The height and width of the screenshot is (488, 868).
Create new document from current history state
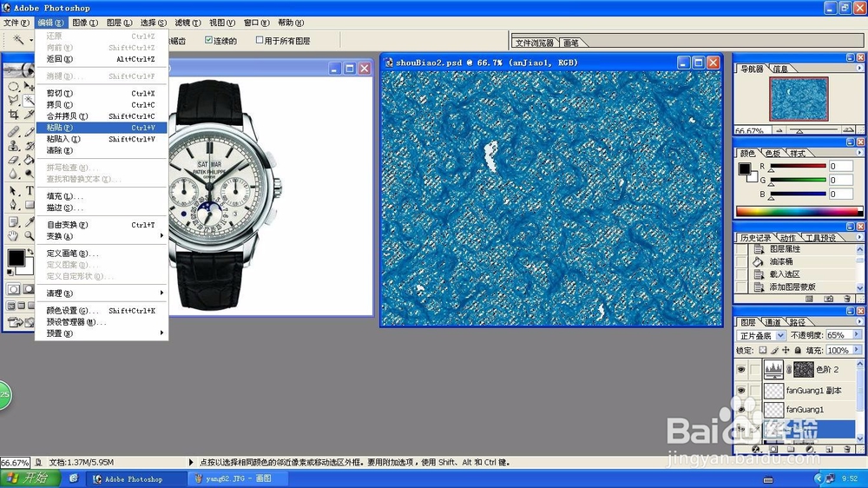point(809,299)
